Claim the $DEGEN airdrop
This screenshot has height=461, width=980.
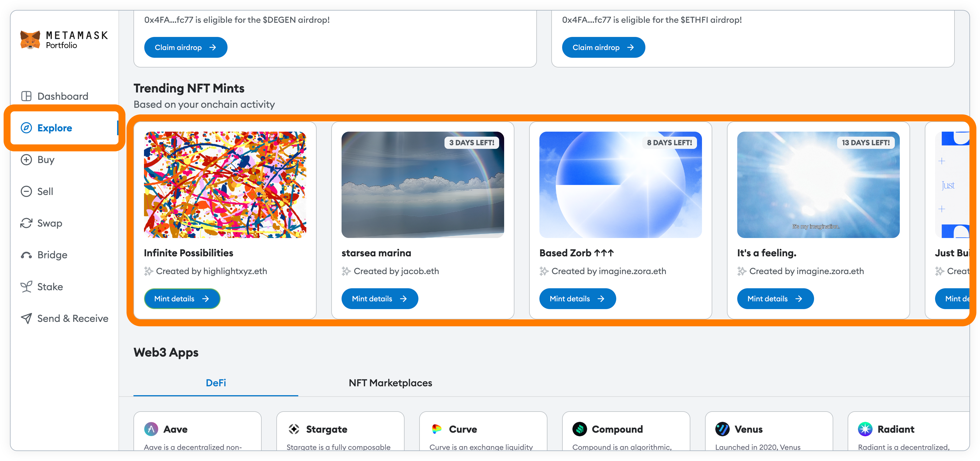click(x=186, y=47)
